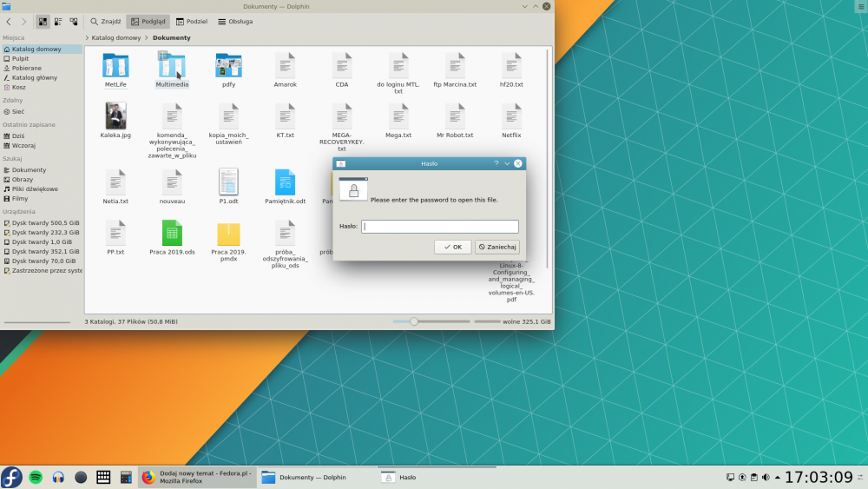Open the Obsługa menu
868x489 pixels.
[235, 22]
